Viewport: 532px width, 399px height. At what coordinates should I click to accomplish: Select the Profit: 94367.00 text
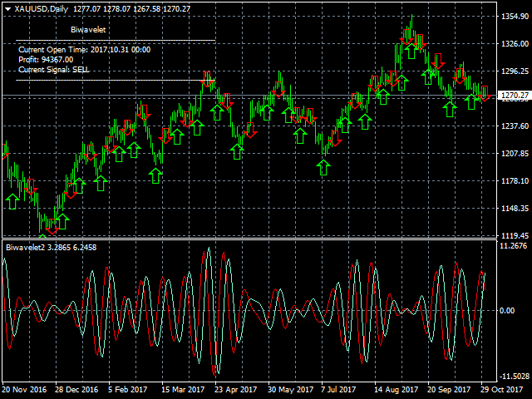(46, 60)
